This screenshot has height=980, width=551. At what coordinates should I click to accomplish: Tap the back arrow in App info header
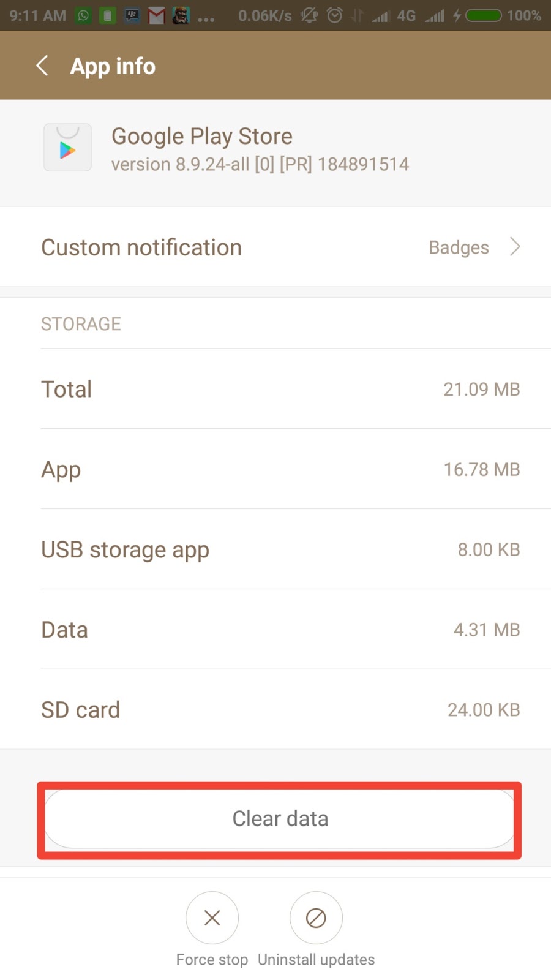point(42,66)
